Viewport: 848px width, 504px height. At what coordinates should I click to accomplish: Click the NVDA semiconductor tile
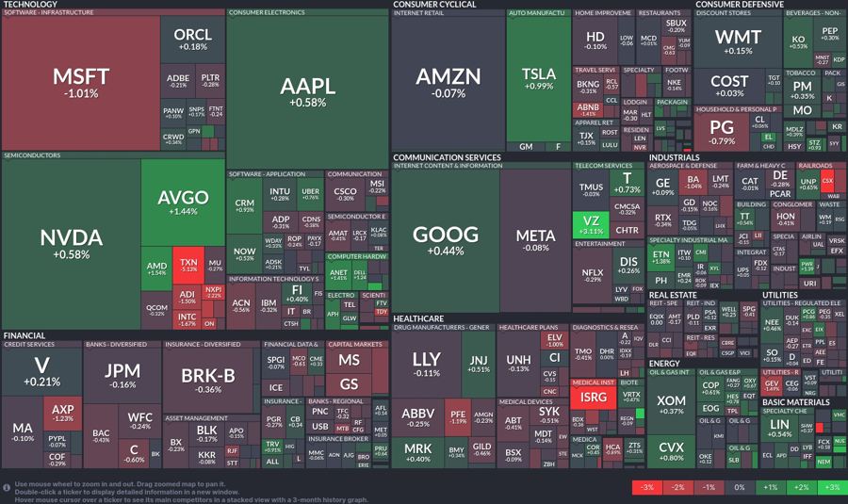tap(71, 243)
